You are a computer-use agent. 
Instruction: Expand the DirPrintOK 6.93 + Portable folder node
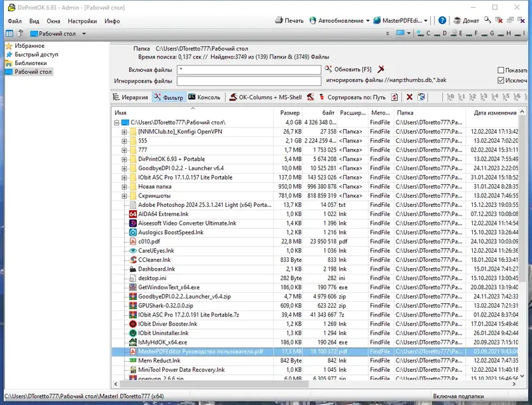[x=124, y=159]
